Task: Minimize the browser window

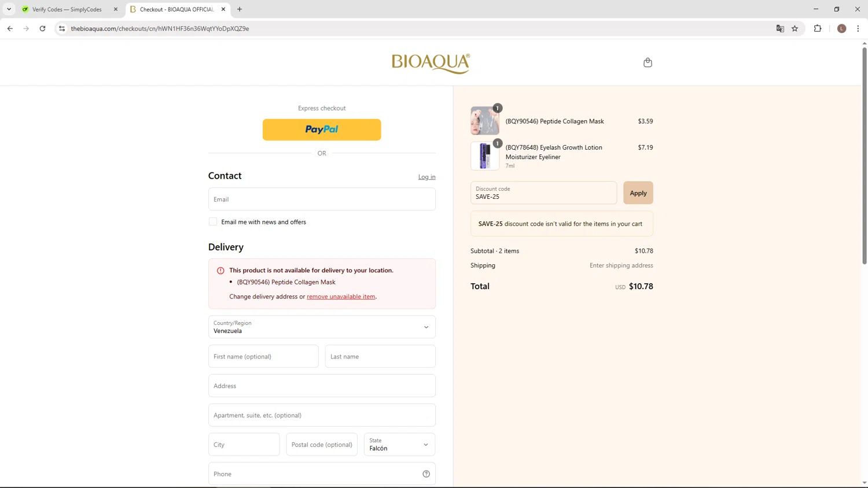Action: pyautogui.click(x=816, y=9)
